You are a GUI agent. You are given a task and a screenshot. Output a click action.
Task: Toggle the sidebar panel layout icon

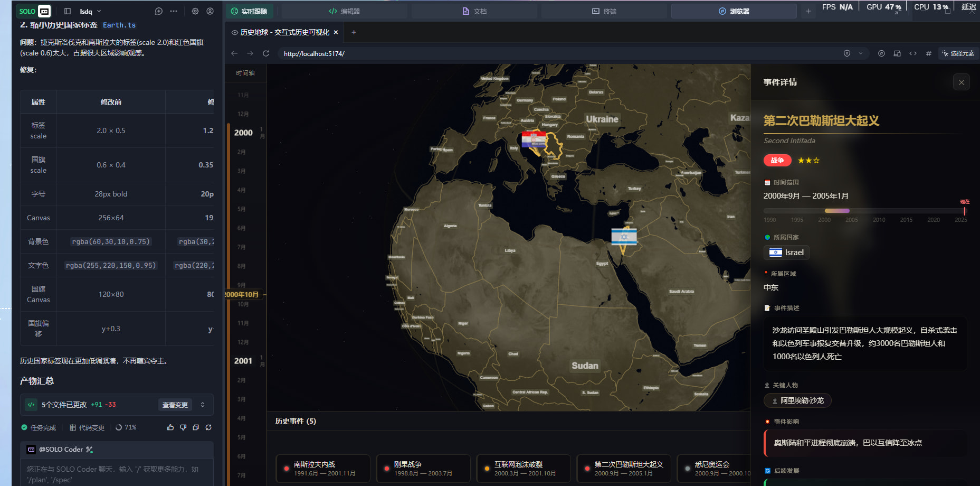click(x=68, y=11)
